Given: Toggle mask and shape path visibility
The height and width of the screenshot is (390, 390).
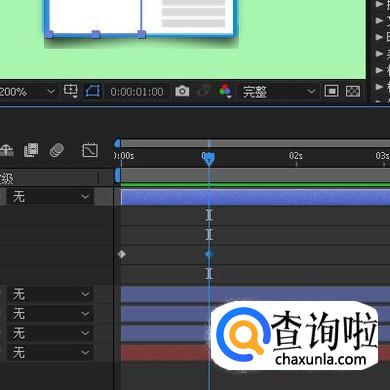Looking at the screenshot, I should click(x=92, y=91).
